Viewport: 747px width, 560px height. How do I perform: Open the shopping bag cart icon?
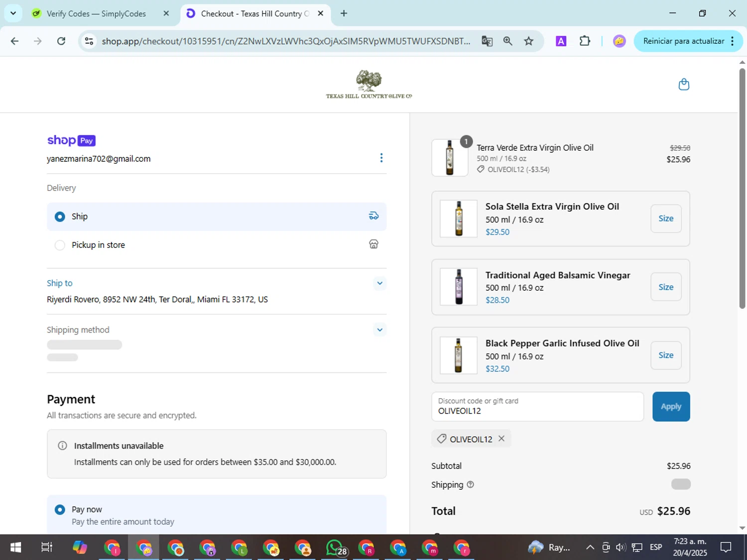click(684, 84)
